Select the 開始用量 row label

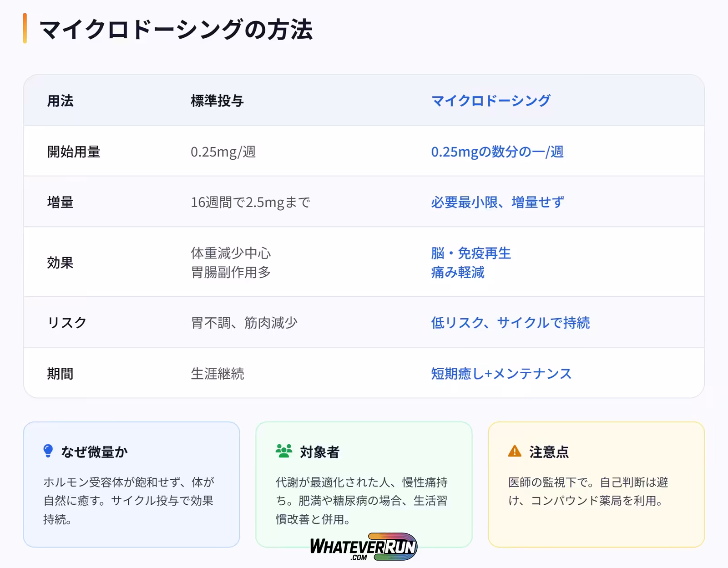[x=74, y=152]
